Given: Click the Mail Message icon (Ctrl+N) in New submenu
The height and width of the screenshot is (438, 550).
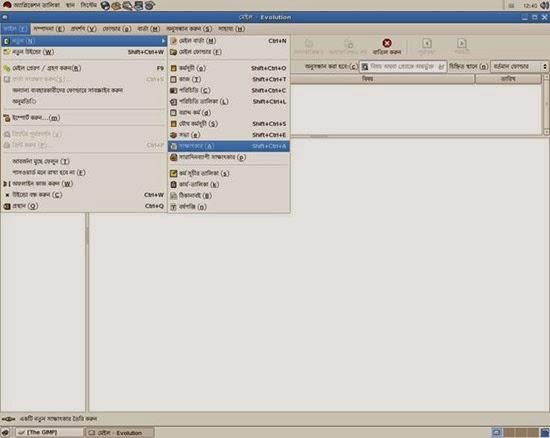Looking at the screenshot, I should click(x=173, y=41).
